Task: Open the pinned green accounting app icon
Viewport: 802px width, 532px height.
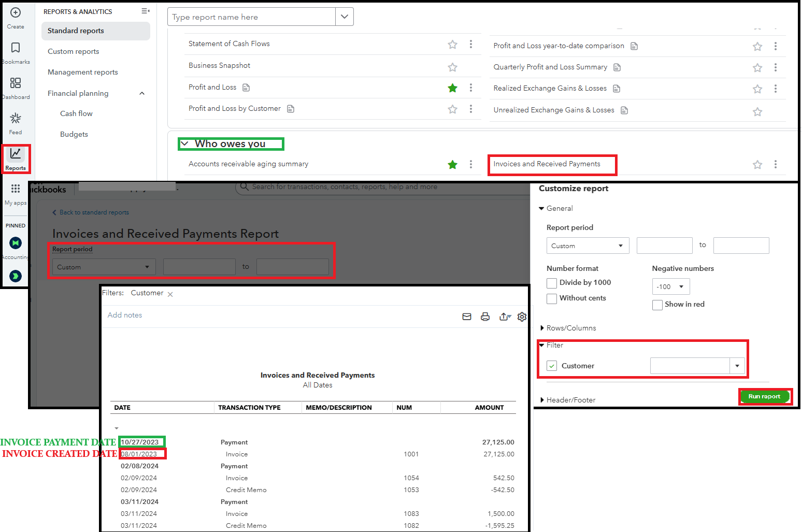Action: [16, 242]
